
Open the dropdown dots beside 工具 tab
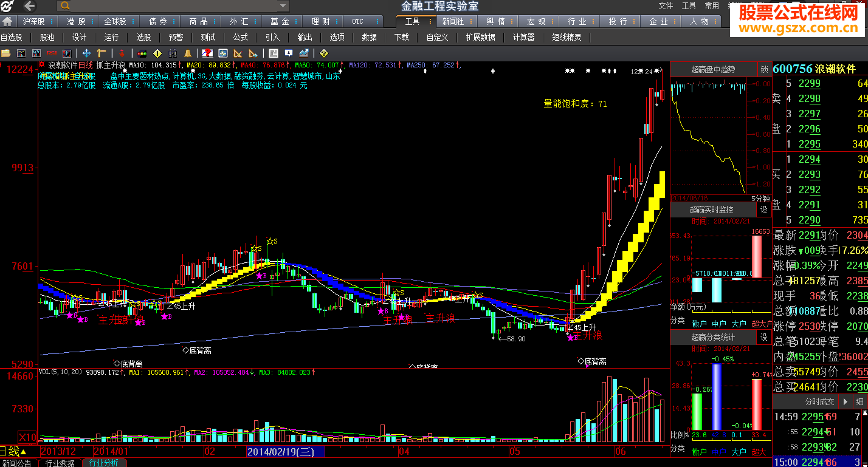pos(431,21)
